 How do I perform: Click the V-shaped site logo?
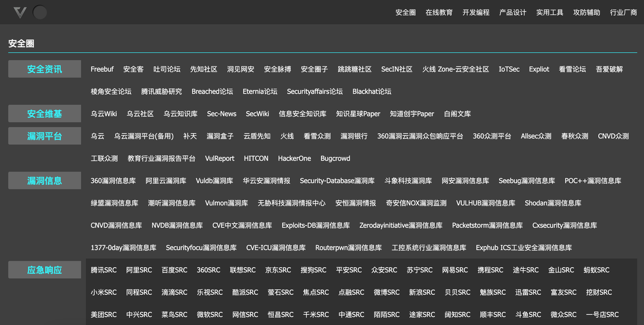click(x=20, y=13)
